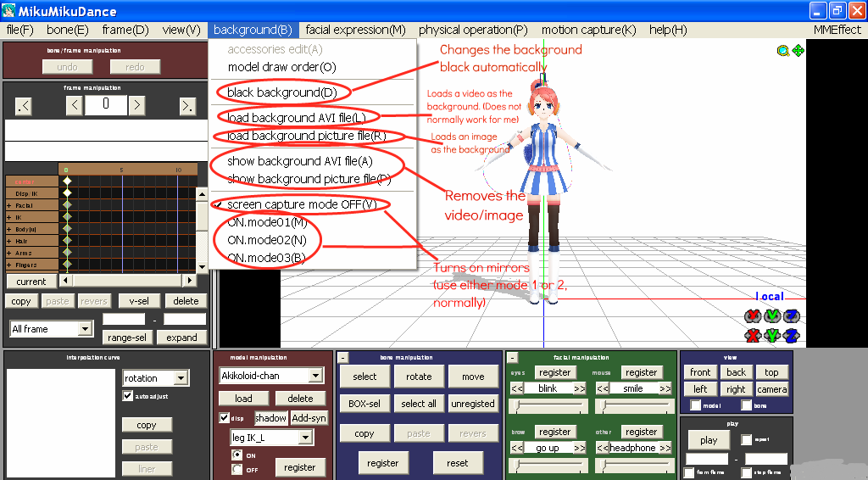Viewport: 868px width, 480px height.
Task: Click the frame number input field
Action: (x=106, y=104)
